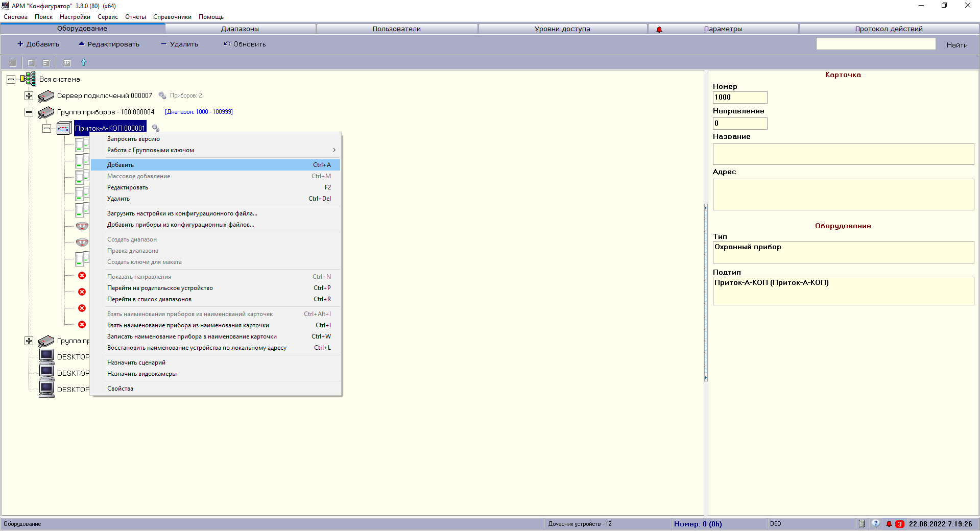Viewport: 980px width, 531px height.
Task: Select Редактировать F2 in context menu
Action: (x=216, y=187)
